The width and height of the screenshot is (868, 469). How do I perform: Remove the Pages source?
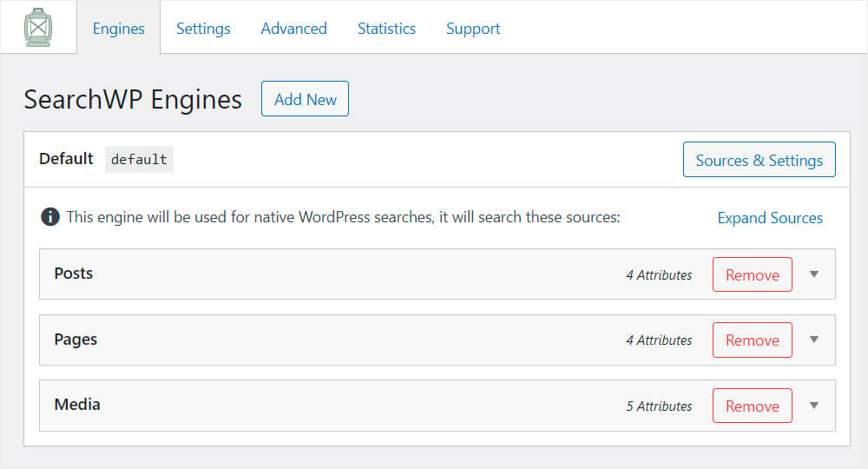click(x=753, y=340)
